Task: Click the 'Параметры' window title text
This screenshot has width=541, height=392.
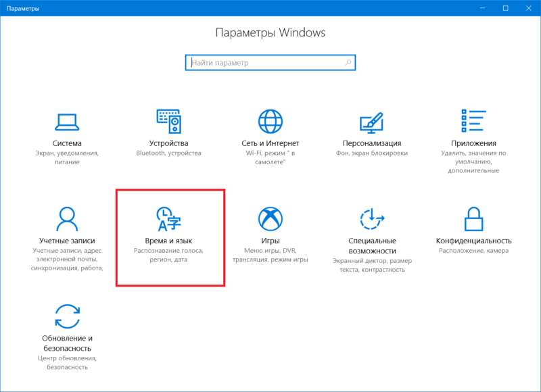Action: (x=23, y=8)
